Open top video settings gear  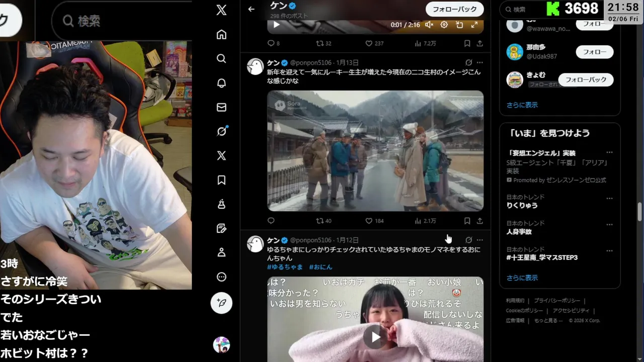[x=444, y=25]
